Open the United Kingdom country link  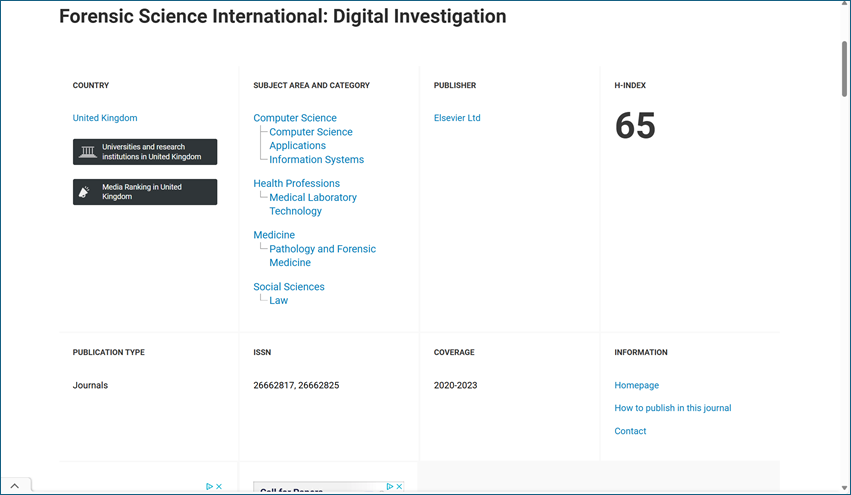click(105, 118)
